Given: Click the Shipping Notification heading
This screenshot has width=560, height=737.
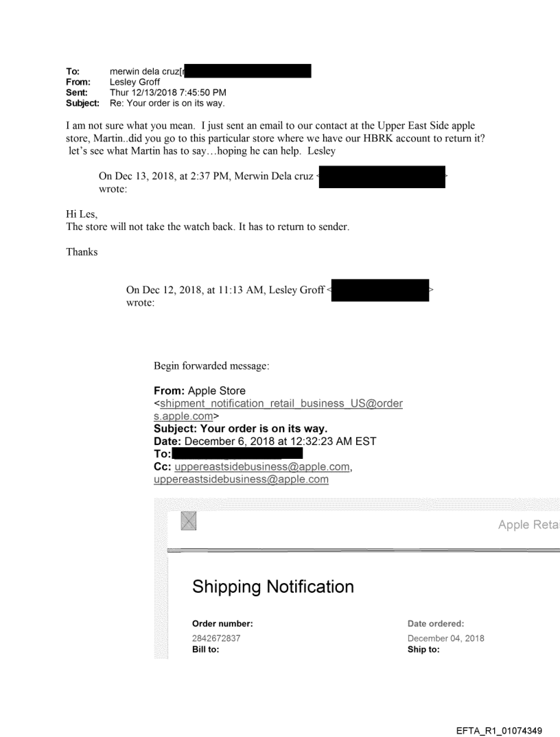Looking at the screenshot, I should coord(273,587).
